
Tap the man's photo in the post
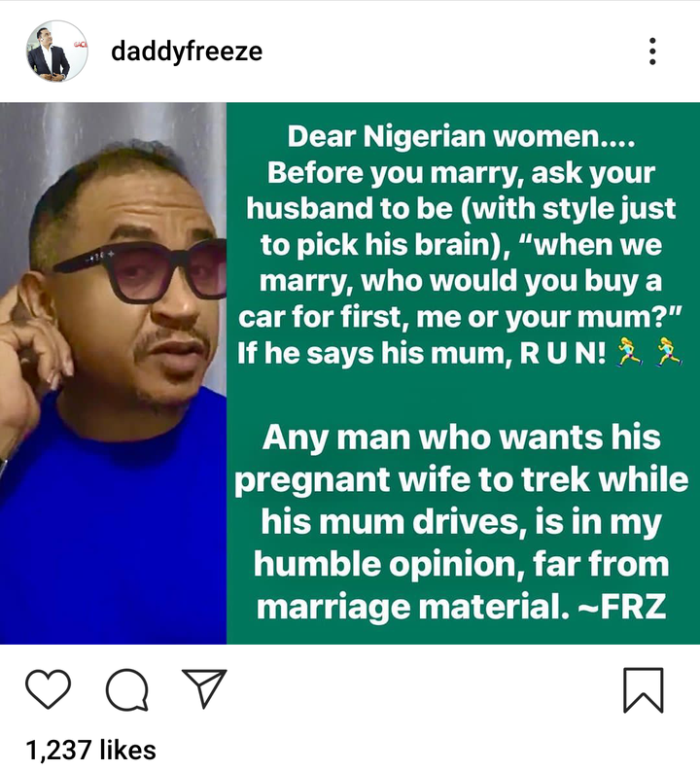pyautogui.click(x=113, y=373)
